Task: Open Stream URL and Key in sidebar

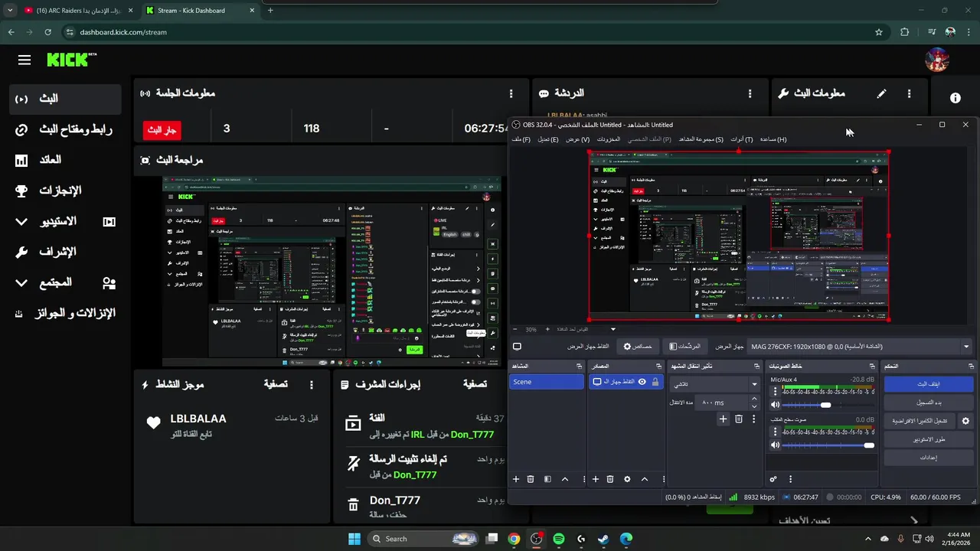Action: [64, 129]
